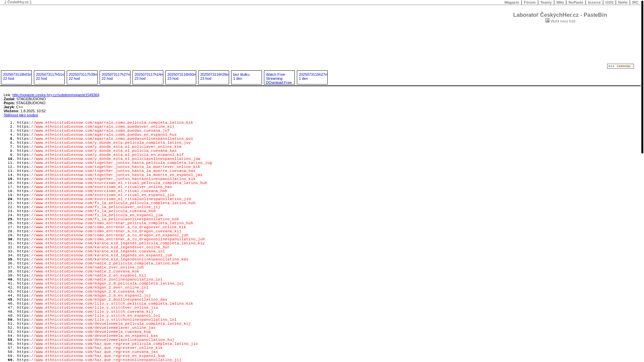Click line 10 y_donde_esta_el_policiaonlinespanollatino_juw

109,159
